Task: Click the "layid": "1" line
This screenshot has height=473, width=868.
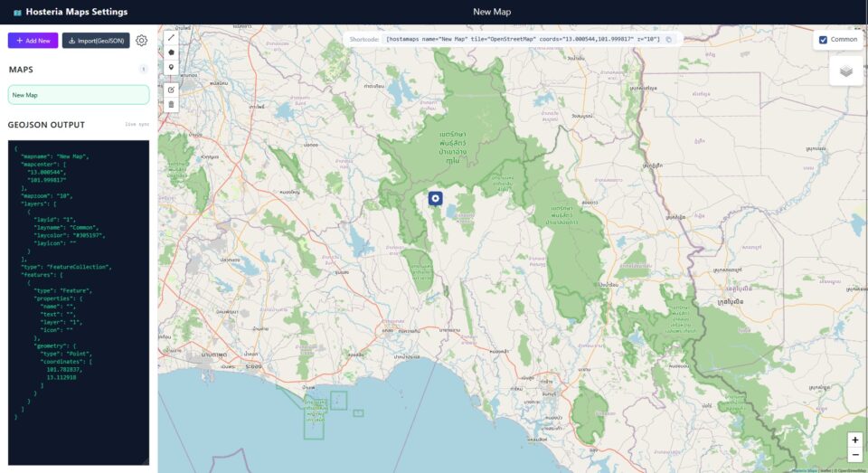Action: [54, 220]
